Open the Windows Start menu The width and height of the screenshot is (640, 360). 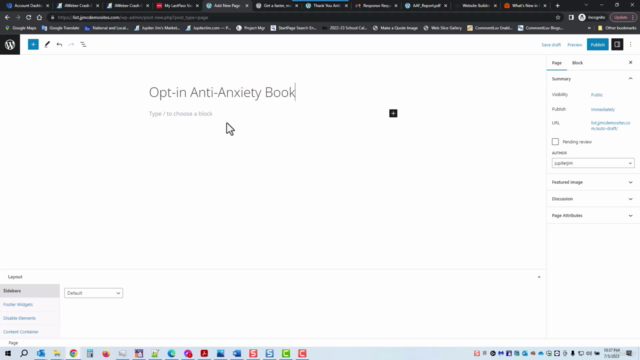8,353
